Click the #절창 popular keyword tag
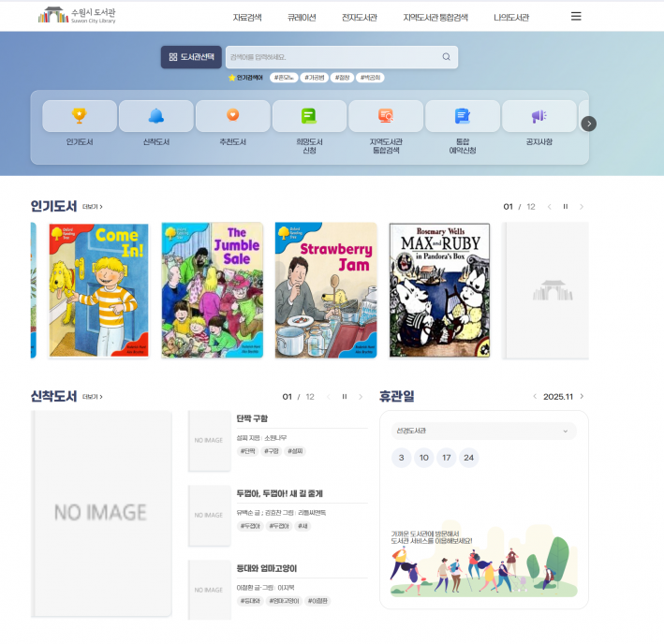This screenshot has width=664, height=644. pos(342,78)
